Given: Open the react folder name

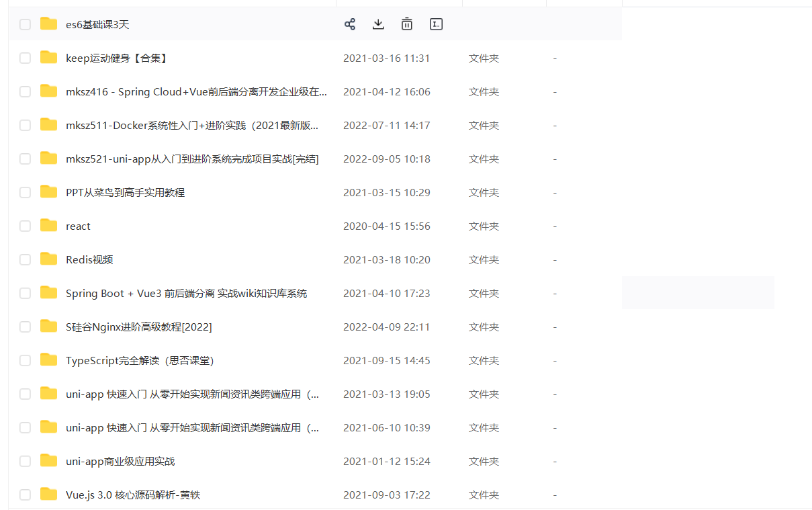Looking at the screenshot, I should pyautogui.click(x=78, y=226).
